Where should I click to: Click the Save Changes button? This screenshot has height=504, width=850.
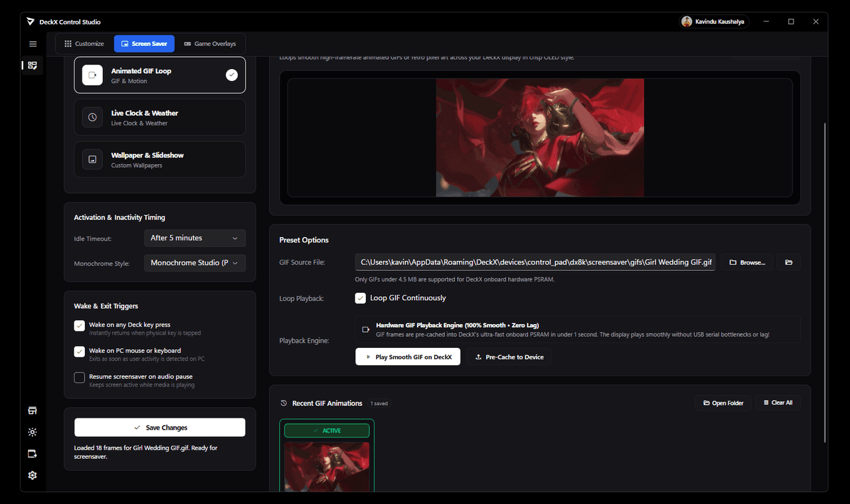click(x=160, y=428)
